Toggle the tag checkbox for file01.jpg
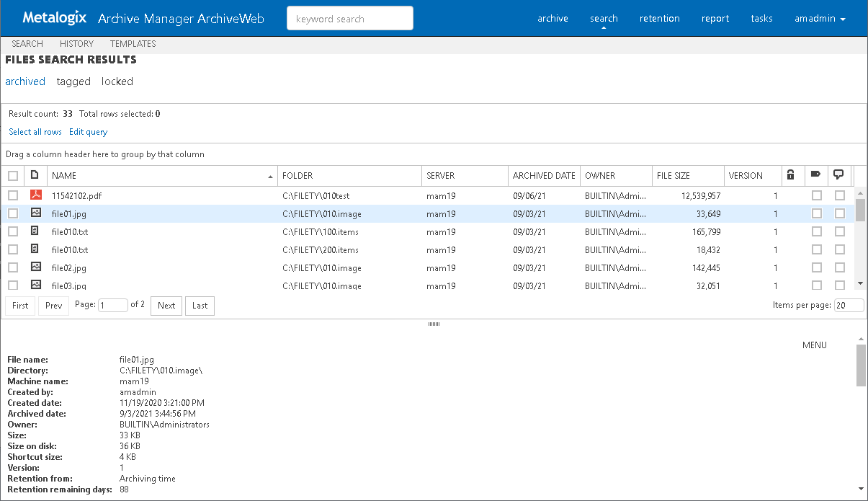868x501 pixels. click(816, 213)
